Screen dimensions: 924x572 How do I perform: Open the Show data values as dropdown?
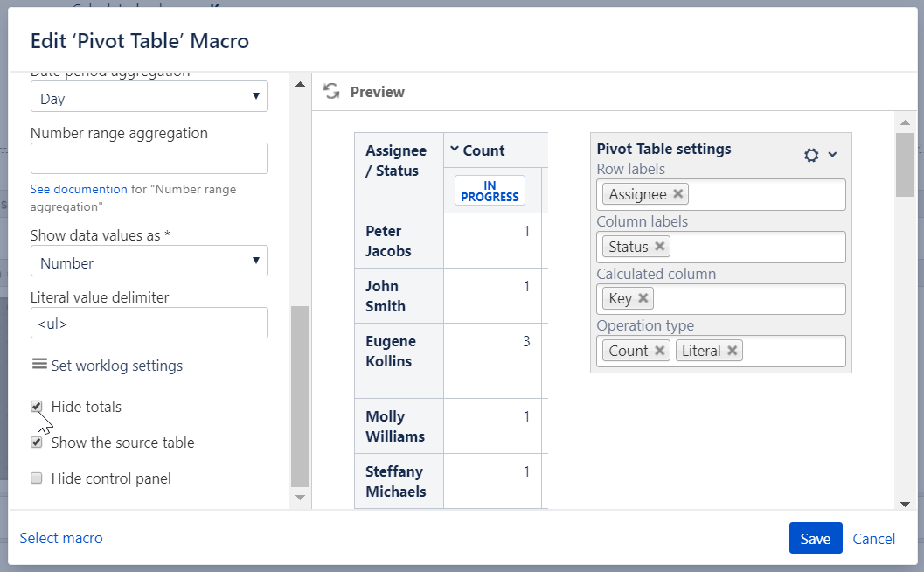(149, 262)
